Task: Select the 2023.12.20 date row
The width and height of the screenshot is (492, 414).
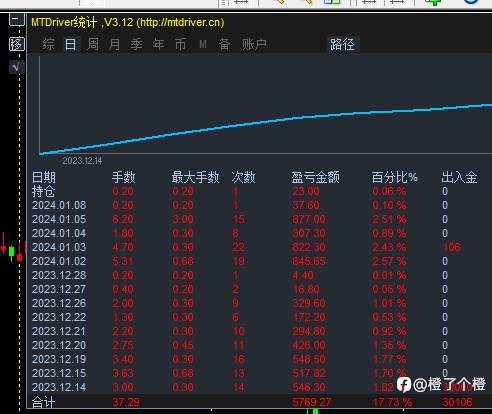Action: click(x=59, y=345)
